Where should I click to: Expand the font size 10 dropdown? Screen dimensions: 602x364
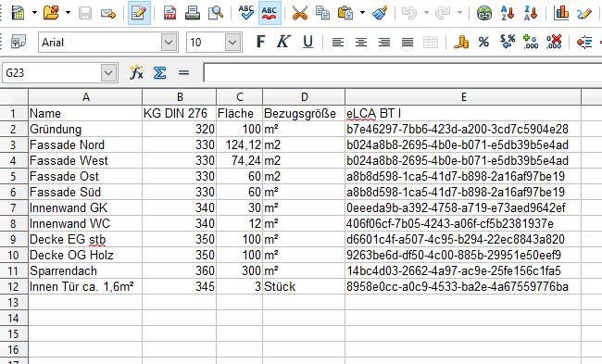coord(232,43)
